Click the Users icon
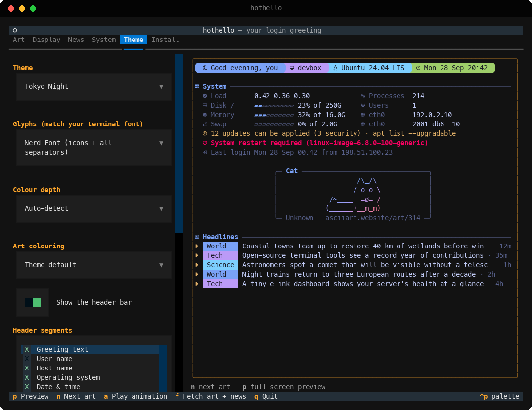Screen dimensions: 532x410 pyautogui.click(x=363, y=105)
